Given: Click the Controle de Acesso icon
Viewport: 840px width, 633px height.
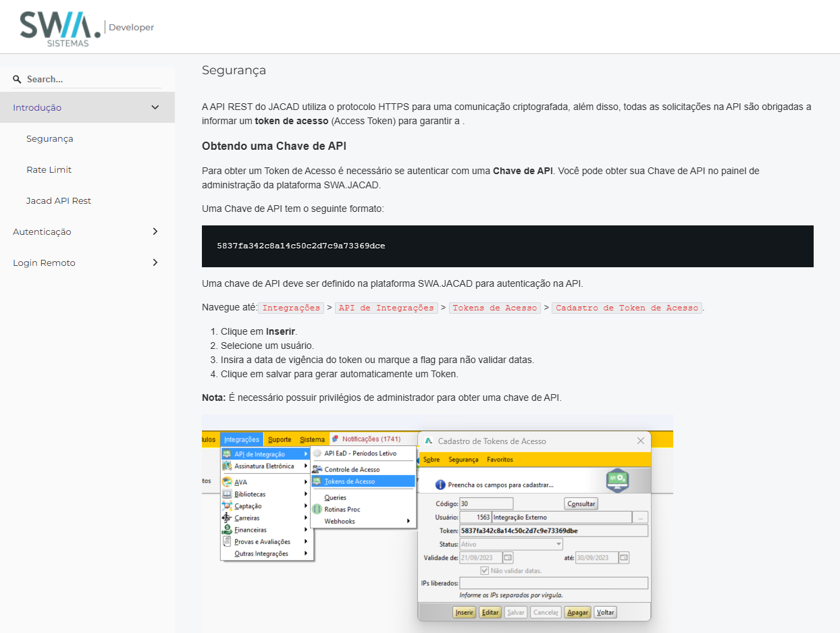Looking at the screenshot, I should click(x=317, y=469).
